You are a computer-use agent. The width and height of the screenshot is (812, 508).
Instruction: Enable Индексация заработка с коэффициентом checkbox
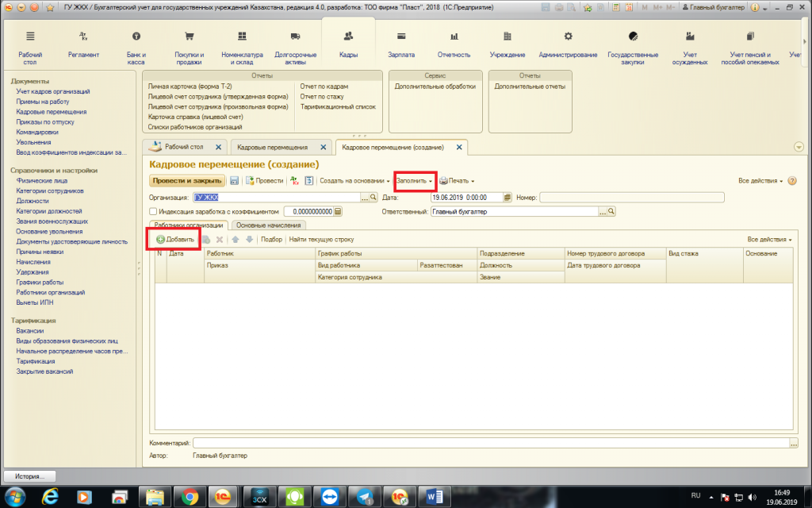point(153,212)
